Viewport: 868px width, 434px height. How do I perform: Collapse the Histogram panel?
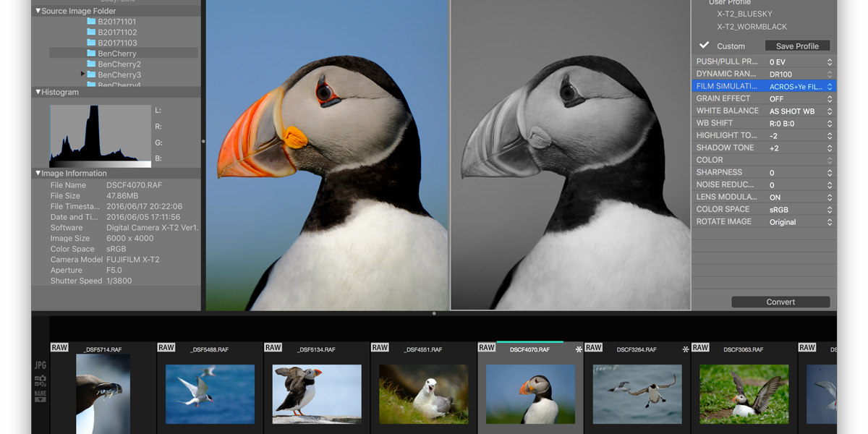[x=38, y=93]
